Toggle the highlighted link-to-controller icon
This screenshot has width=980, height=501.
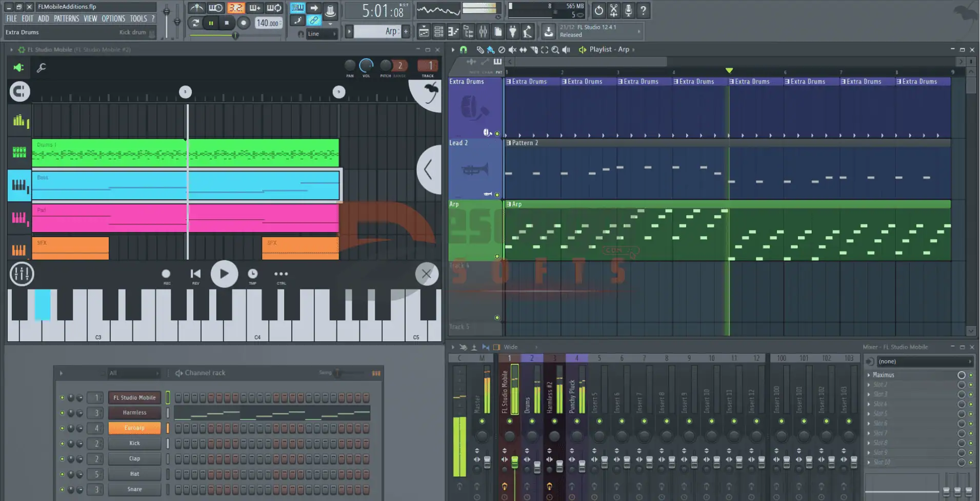click(314, 21)
